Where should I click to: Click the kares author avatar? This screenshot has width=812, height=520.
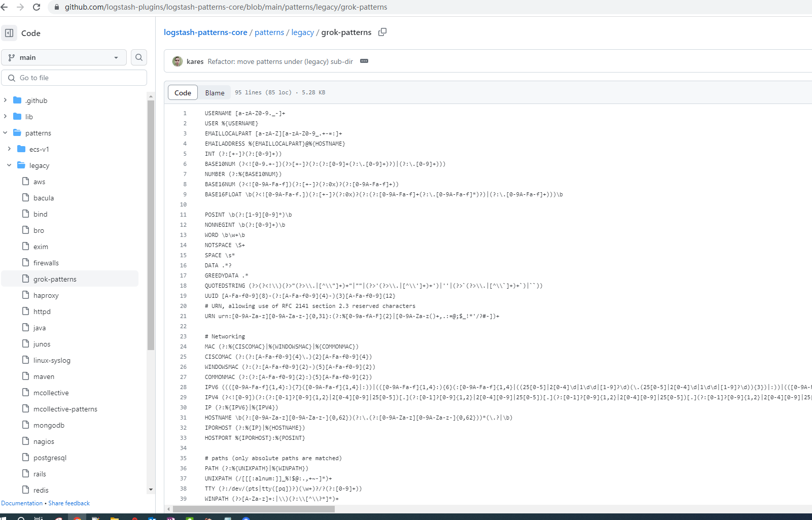click(x=178, y=61)
